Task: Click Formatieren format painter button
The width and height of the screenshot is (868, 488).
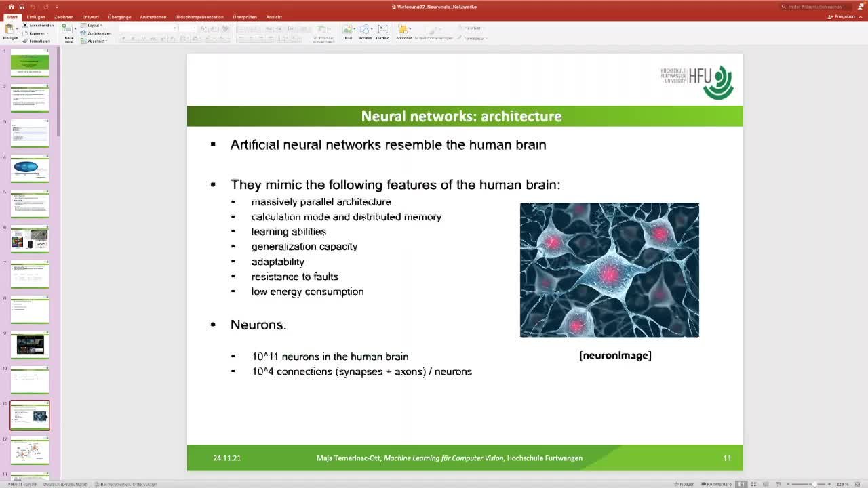Action: pos(36,41)
